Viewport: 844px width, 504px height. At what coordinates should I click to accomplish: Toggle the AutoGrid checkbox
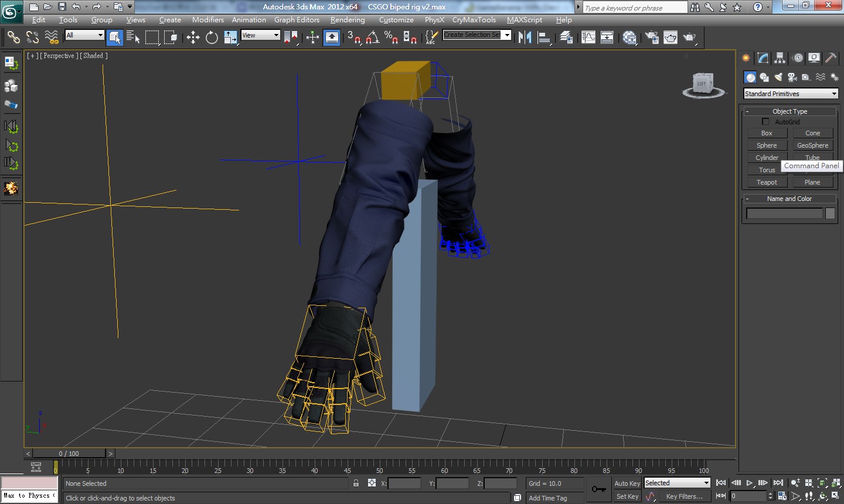tap(765, 122)
